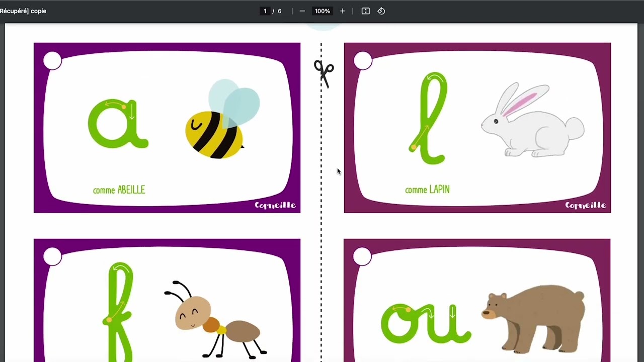This screenshot has width=644, height=362.
Task: Click the zoom in plus button
Action: coord(343,11)
